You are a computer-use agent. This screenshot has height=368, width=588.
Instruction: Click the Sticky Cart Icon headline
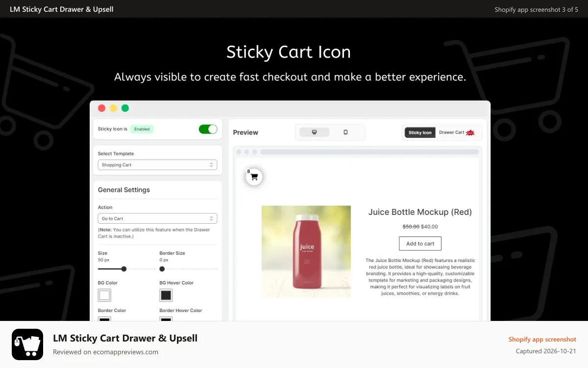pos(289,52)
